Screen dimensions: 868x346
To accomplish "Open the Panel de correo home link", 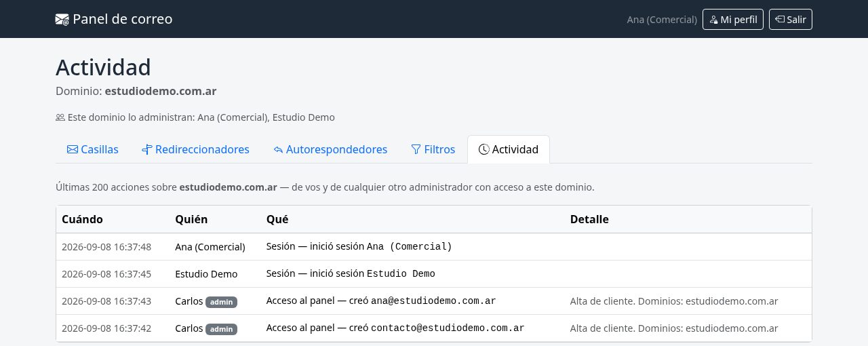I will (114, 19).
